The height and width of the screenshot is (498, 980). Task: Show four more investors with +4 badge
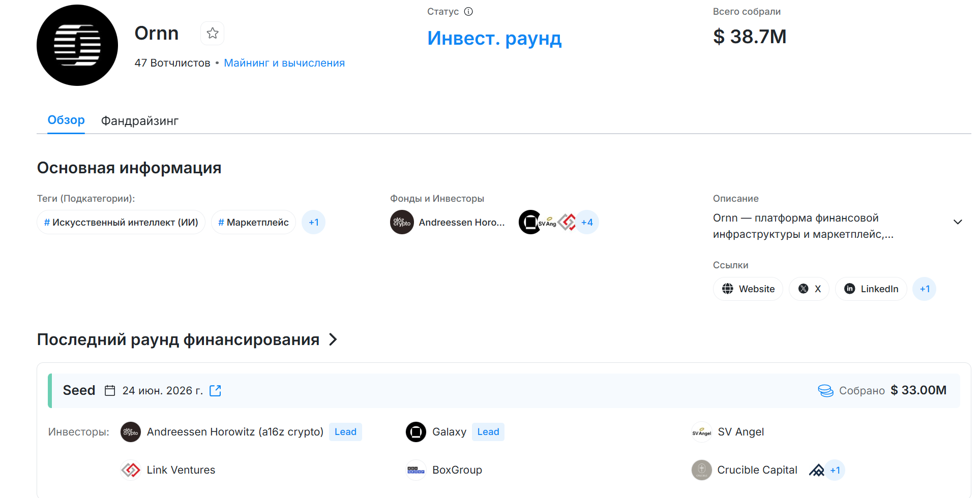pyautogui.click(x=587, y=222)
